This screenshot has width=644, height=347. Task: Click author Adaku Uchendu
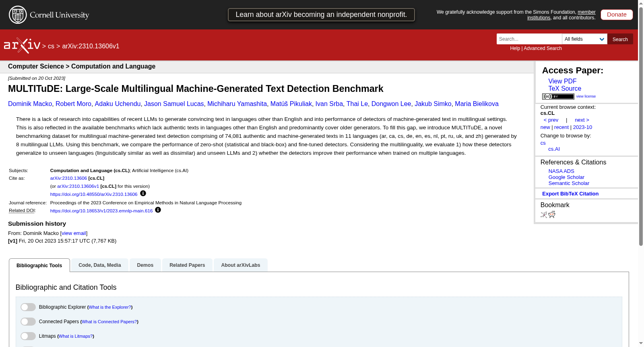pyautogui.click(x=118, y=104)
